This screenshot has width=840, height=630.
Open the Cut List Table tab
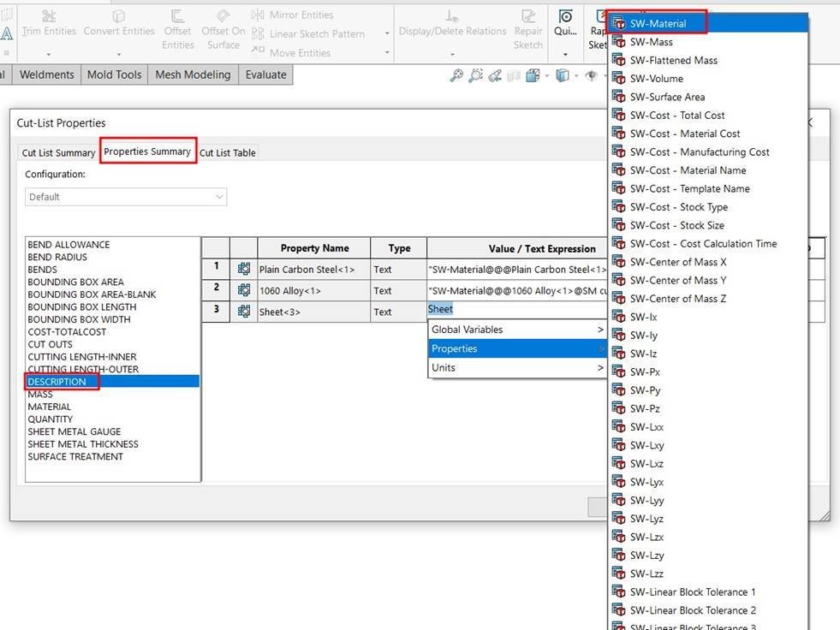click(x=228, y=153)
